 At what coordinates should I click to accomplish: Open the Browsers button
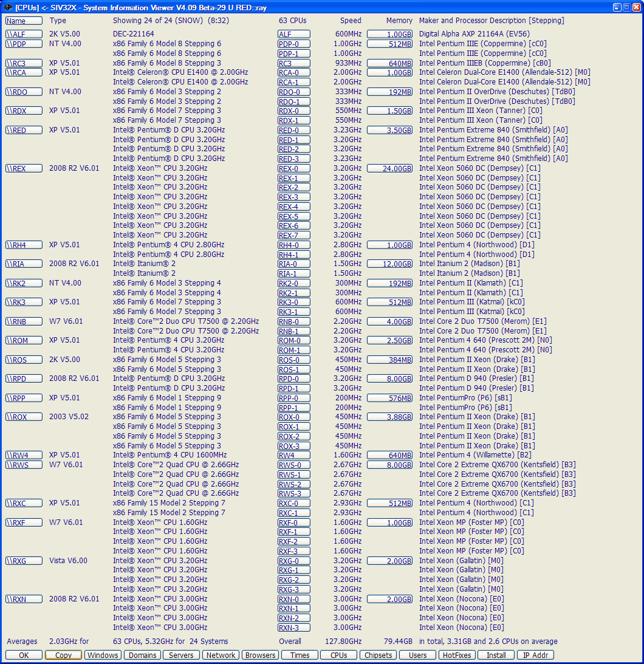pos(260,655)
